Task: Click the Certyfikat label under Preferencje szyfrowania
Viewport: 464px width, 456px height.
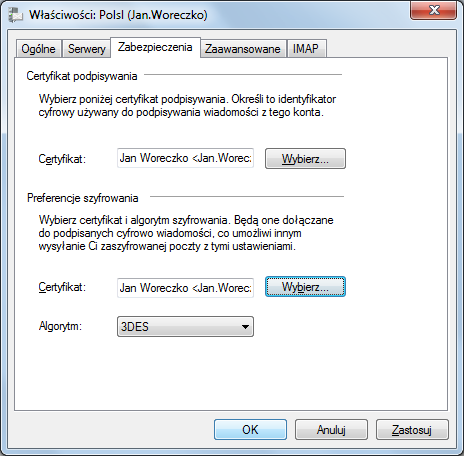Action: tap(62, 287)
